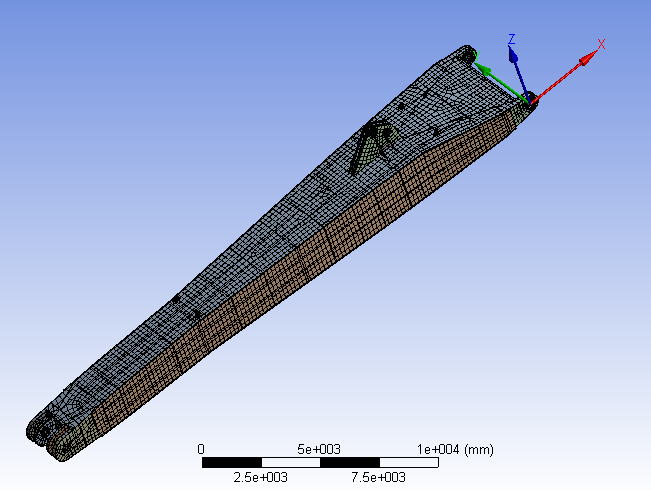Click the first white segment of the scale bar
Screen dimensions: 651x490
coord(290,463)
